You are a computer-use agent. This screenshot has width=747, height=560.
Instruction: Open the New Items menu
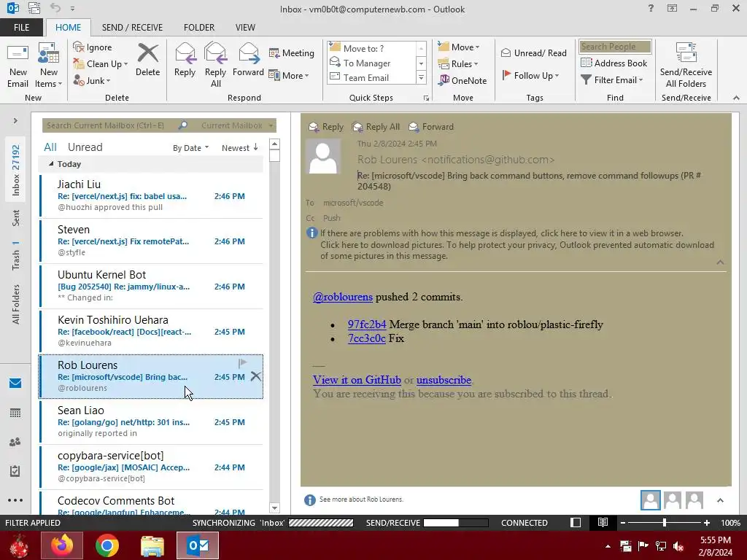pyautogui.click(x=49, y=66)
